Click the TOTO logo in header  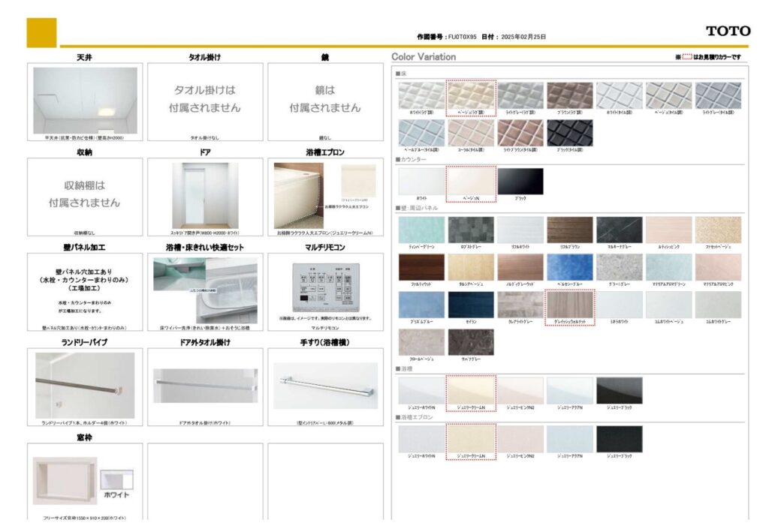pyautogui.click(x=727, y=31)
